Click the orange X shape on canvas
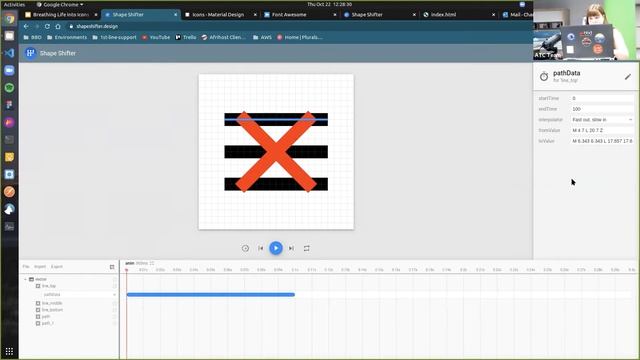Screen dimensions: 640x360 (x=276, y=152)
